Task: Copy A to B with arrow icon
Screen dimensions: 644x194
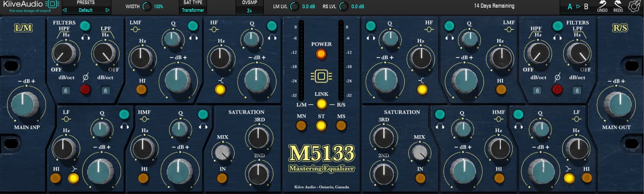Action: (x=578, y=7)
